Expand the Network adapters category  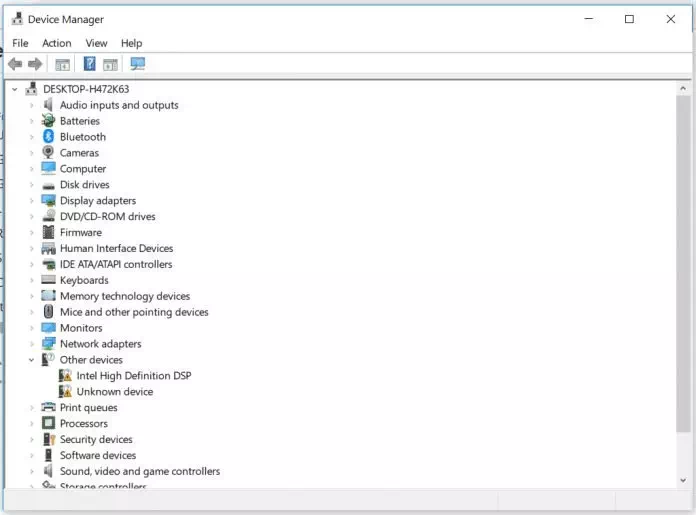32,344
